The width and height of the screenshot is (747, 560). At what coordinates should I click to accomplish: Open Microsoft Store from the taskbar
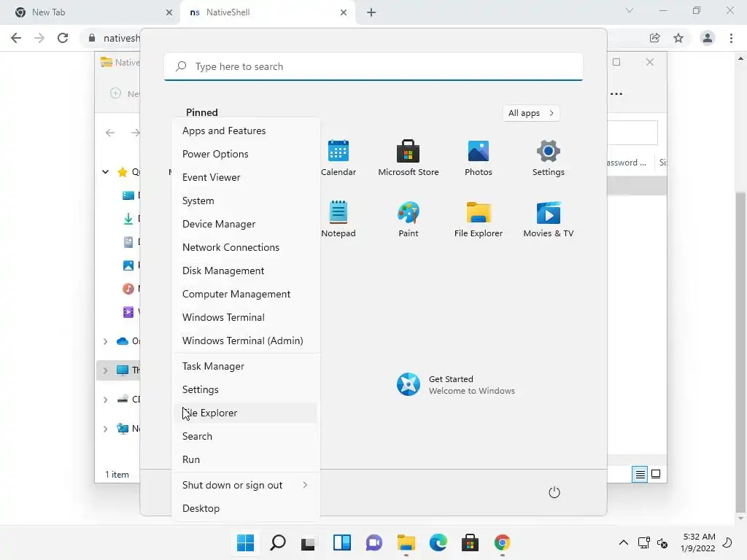point(471,542)
